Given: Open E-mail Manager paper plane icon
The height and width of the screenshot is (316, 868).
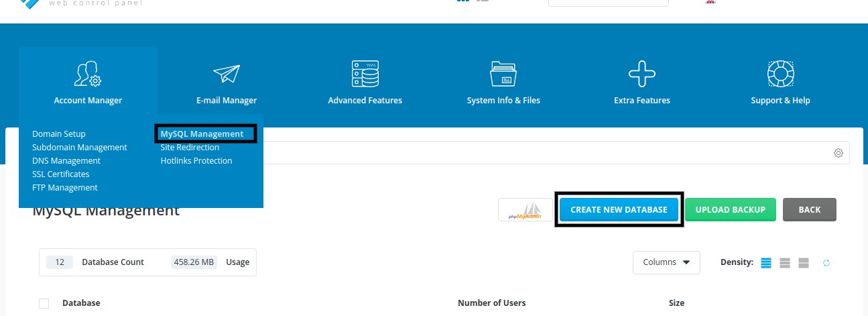Looking at the screenshot, I should pos(227,74).
